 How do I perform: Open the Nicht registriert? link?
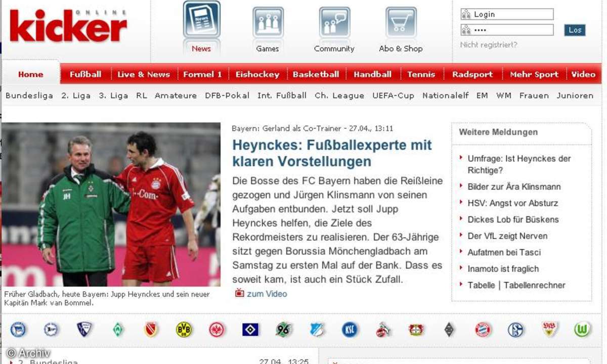click(x=489, y=44)
